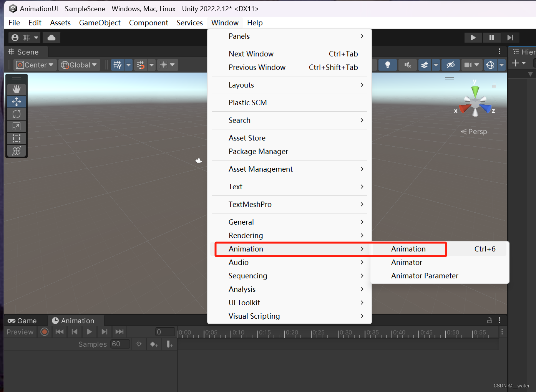Open scene effects dropdown arrow
Image resolution: width=536 pixels, height=392 pixels.
tap(436, 65)
